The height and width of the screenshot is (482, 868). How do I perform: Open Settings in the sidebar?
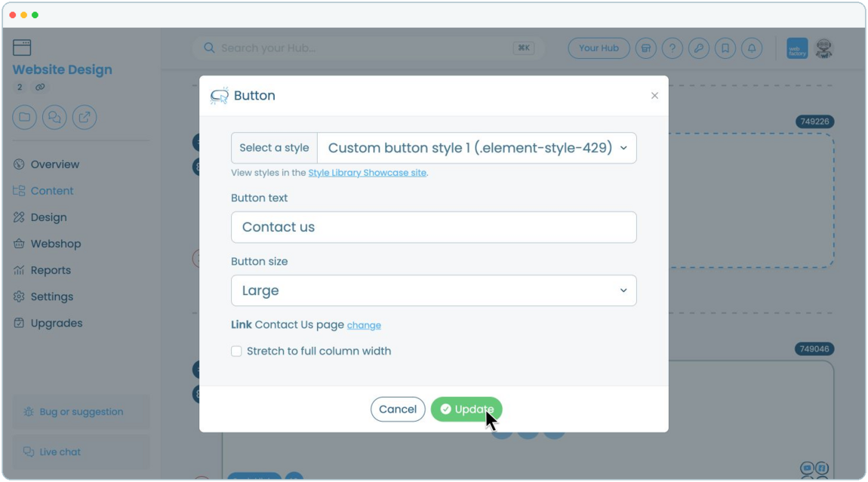tap(51, 296)
